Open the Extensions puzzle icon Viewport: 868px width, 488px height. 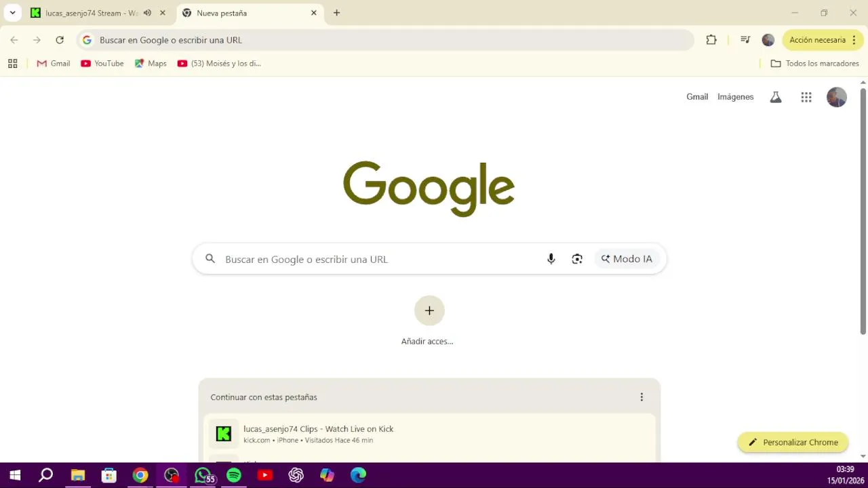tap(711, 40)
